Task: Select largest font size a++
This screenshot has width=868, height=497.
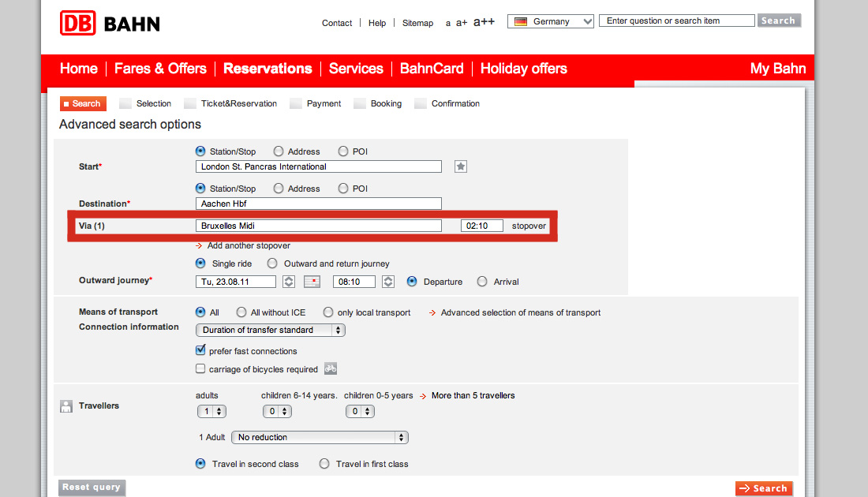Action: pos(484,22)
